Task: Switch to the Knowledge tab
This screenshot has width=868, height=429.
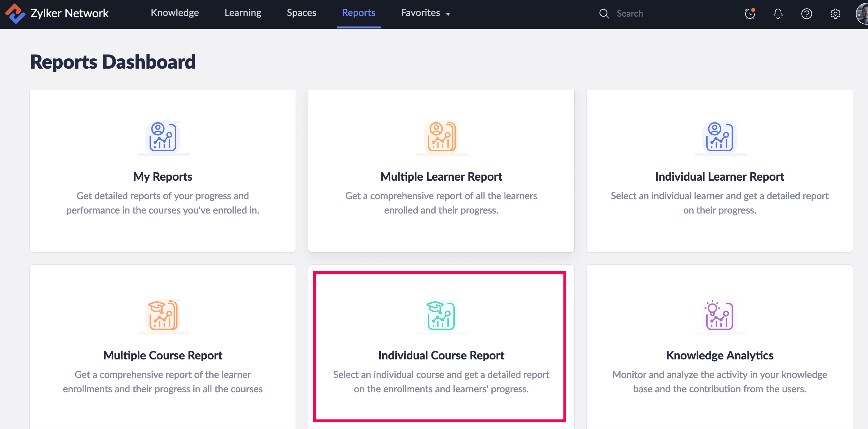Action: (x=174, y=13)
